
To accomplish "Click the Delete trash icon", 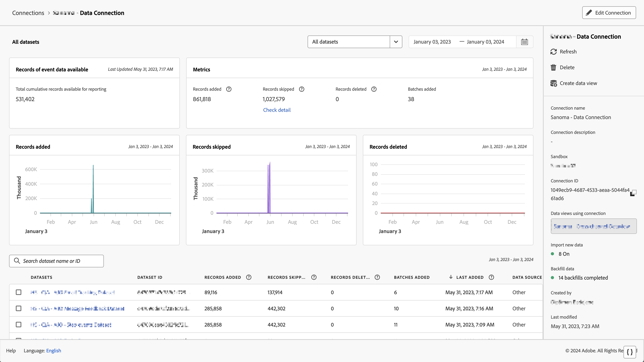I will 553,67.
